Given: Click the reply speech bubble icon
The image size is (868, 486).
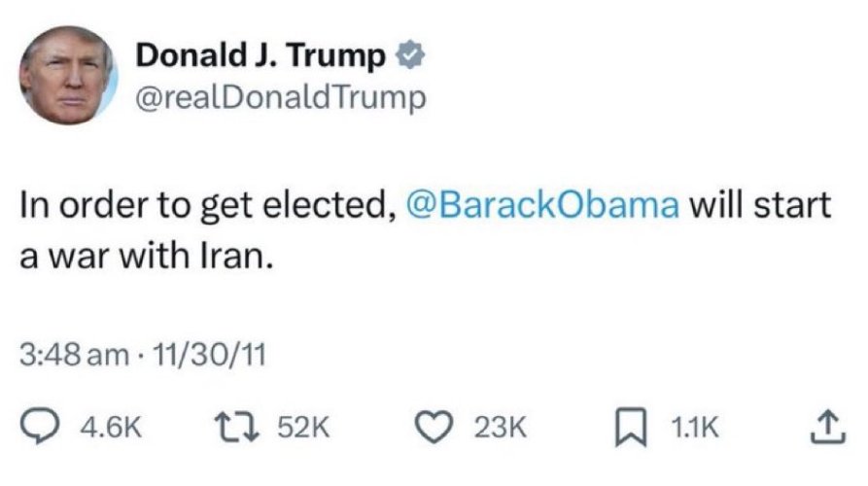Looking at the screenshot, I should tap(39, 427).
